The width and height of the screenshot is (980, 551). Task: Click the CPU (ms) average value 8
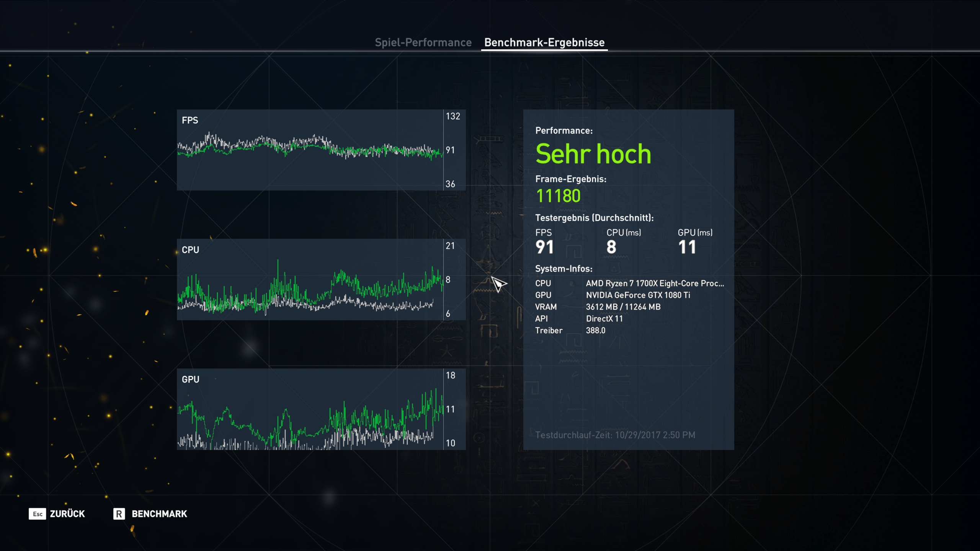pyautogui.click(x=611, y=247)
